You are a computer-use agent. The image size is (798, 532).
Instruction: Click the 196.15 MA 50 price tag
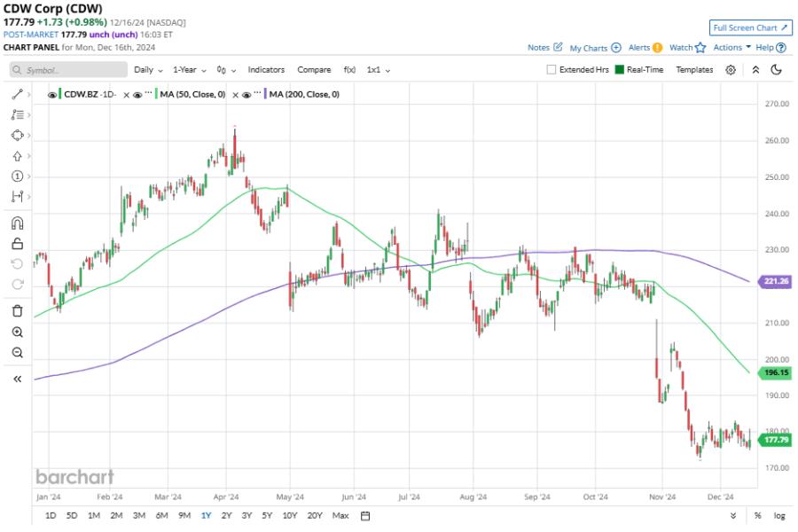tap(775, 372)
